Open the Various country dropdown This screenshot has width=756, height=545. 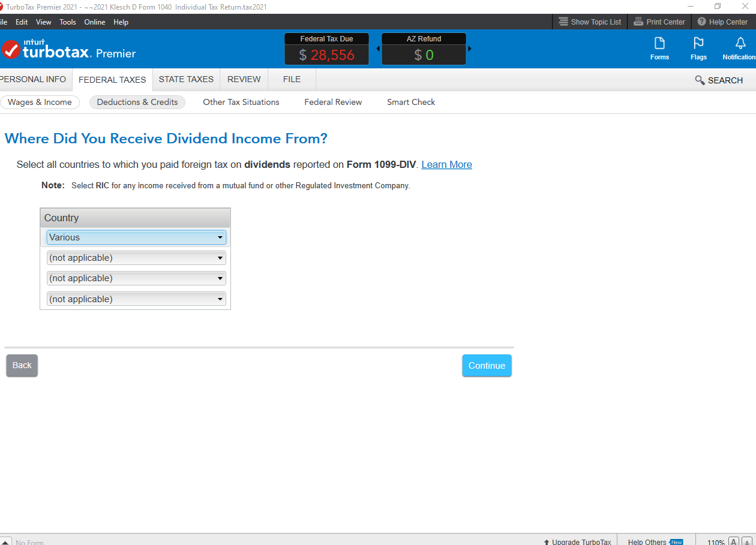(136, 237)
